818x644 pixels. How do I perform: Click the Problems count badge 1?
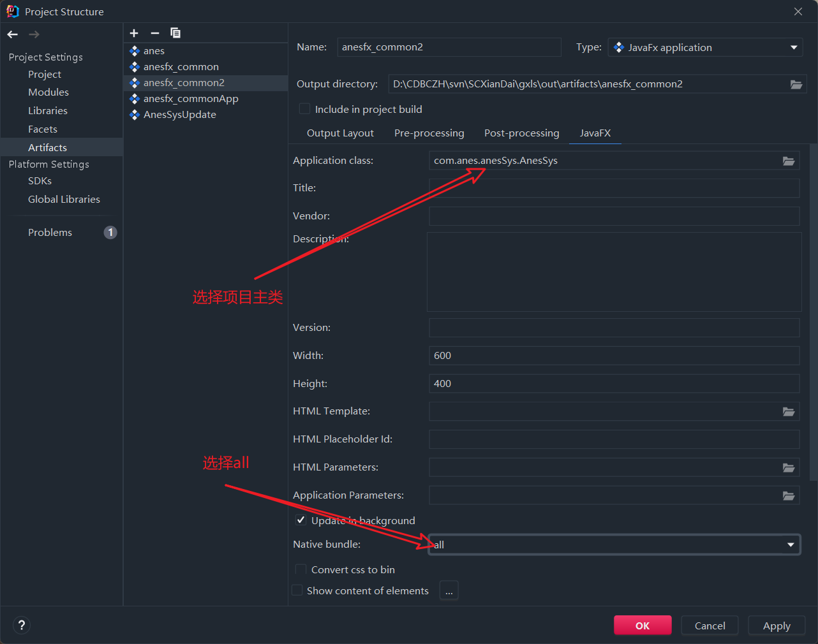(x=110, y=232)
